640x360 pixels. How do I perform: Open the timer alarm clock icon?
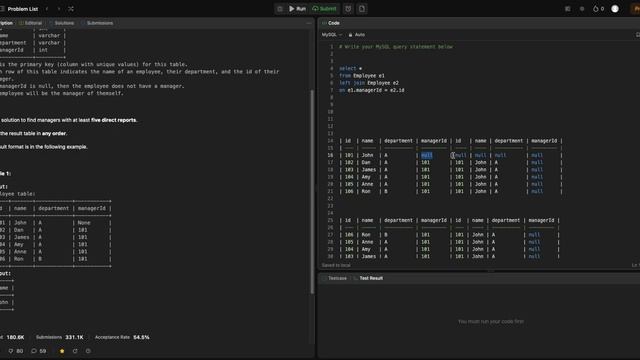click(348, 9)
